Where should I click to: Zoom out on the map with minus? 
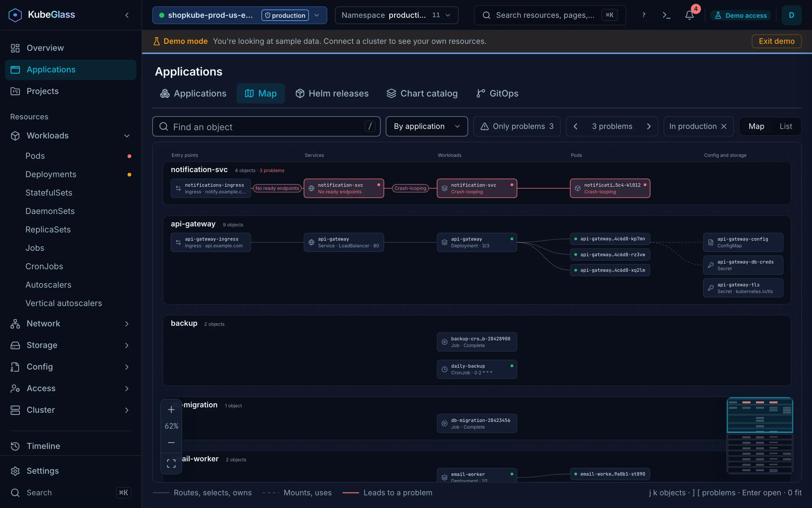(171, 443)
